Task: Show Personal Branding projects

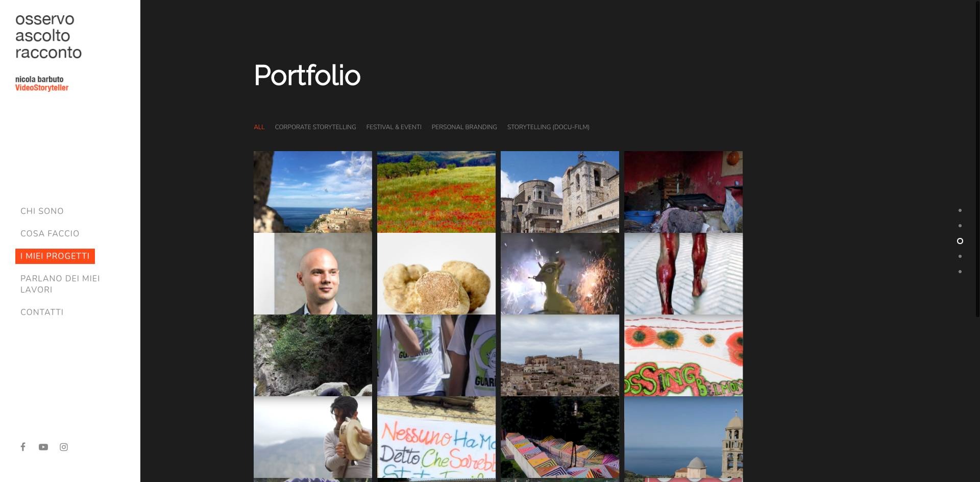Action: click(464, 127)
